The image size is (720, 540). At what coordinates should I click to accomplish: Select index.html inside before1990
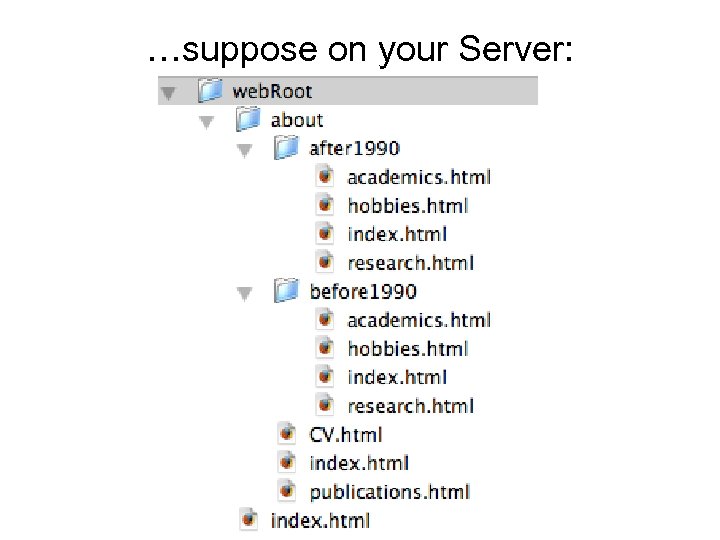point(396,377)
